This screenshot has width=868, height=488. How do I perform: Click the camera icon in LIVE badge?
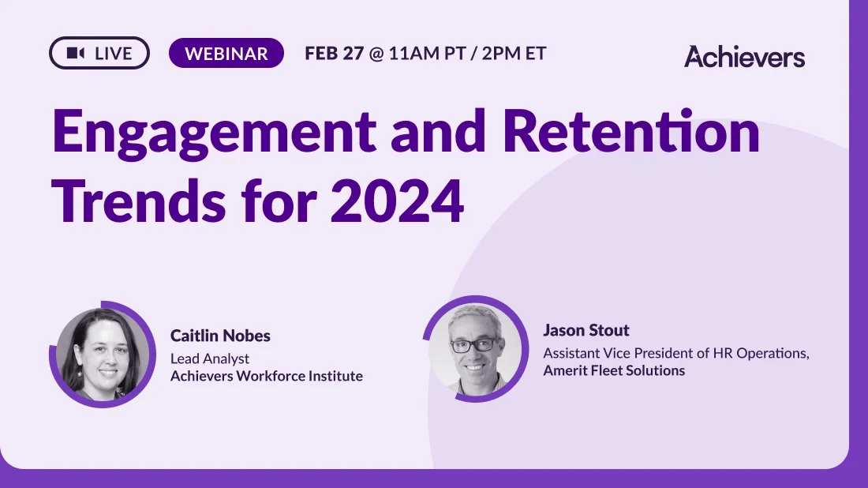[x=75, y=53]
